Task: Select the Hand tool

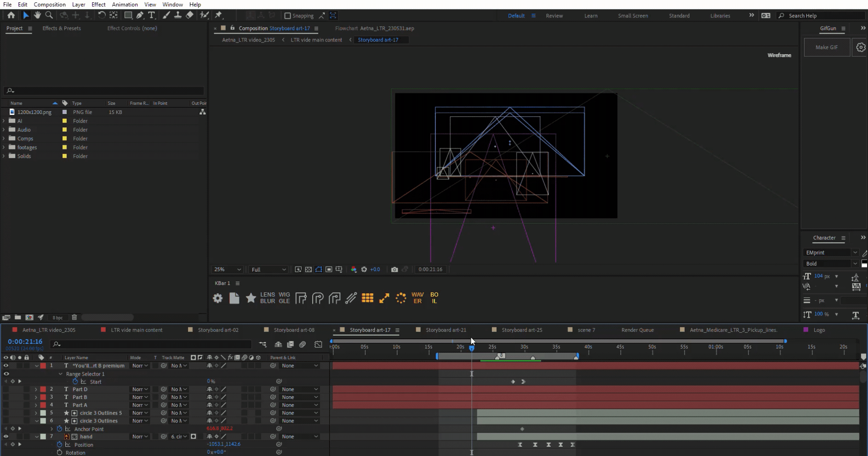Action: coord(37,15)
